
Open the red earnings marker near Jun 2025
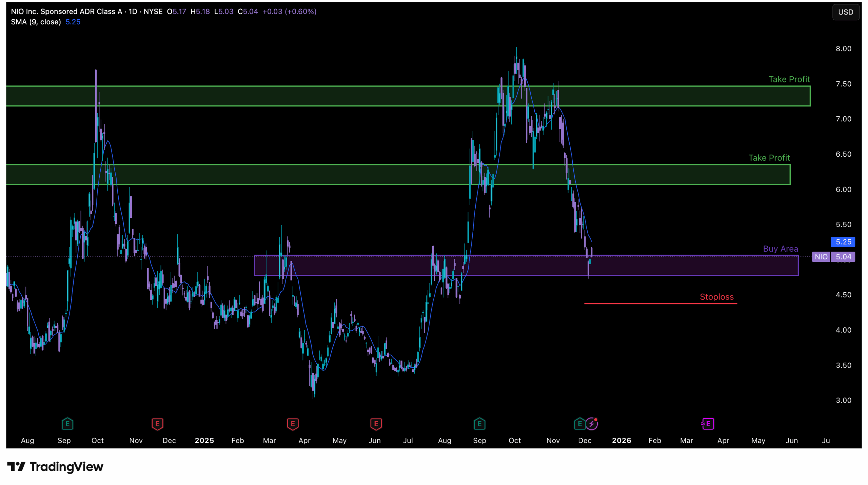point(376,424)
